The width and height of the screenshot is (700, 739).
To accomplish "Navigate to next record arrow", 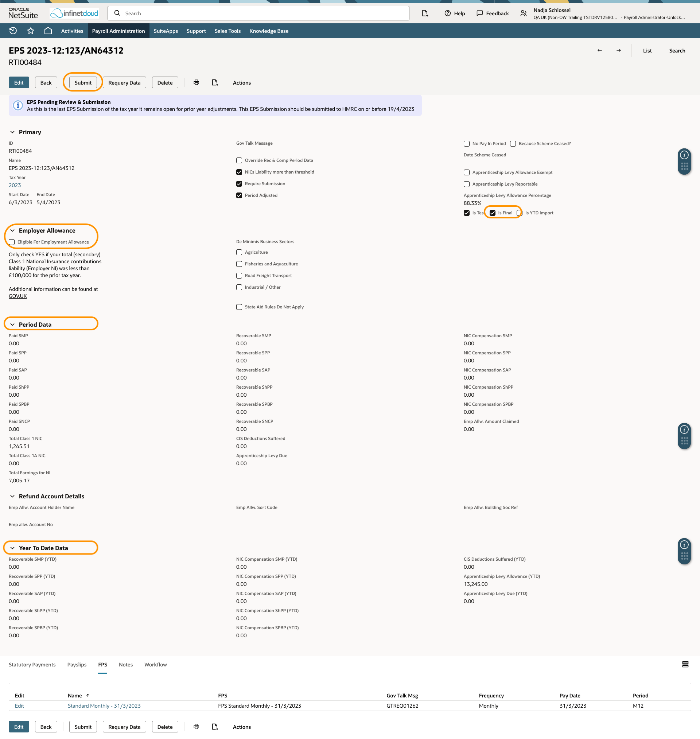I will click(619, 51).
